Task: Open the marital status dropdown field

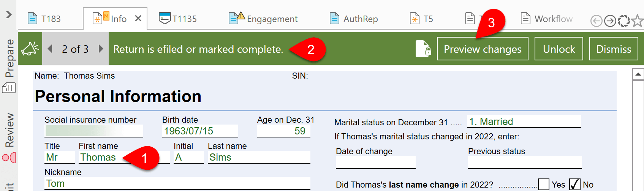Action: (x=524, y=122)
